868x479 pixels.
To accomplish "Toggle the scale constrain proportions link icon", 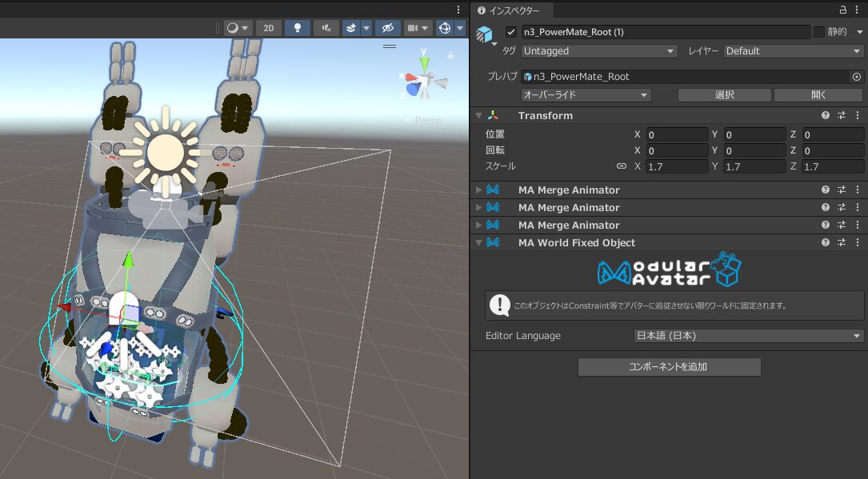I will (621, 166).
